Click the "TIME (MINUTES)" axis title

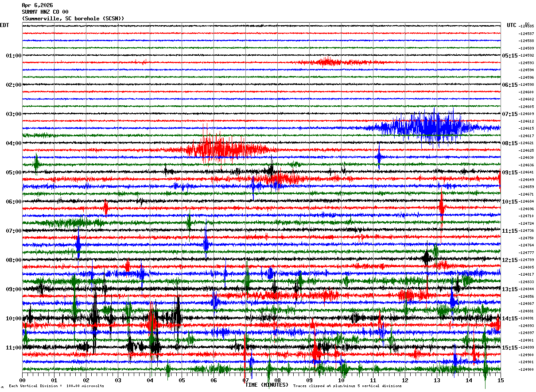pos(267,385)
